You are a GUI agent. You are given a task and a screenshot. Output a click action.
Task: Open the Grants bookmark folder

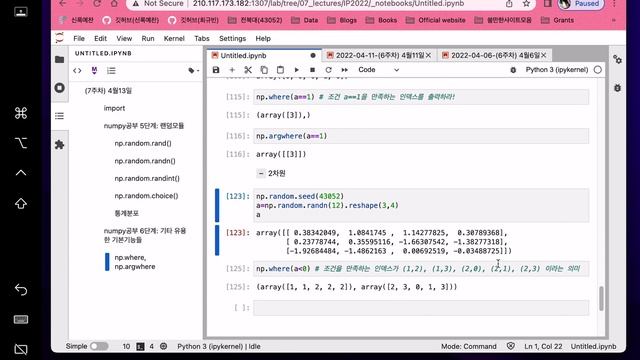coord(558,20)
